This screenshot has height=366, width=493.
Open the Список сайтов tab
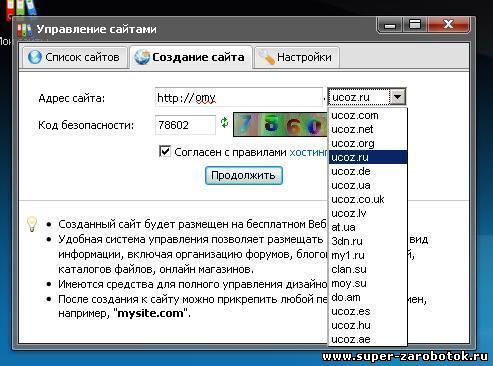click(x=75, y=57)
